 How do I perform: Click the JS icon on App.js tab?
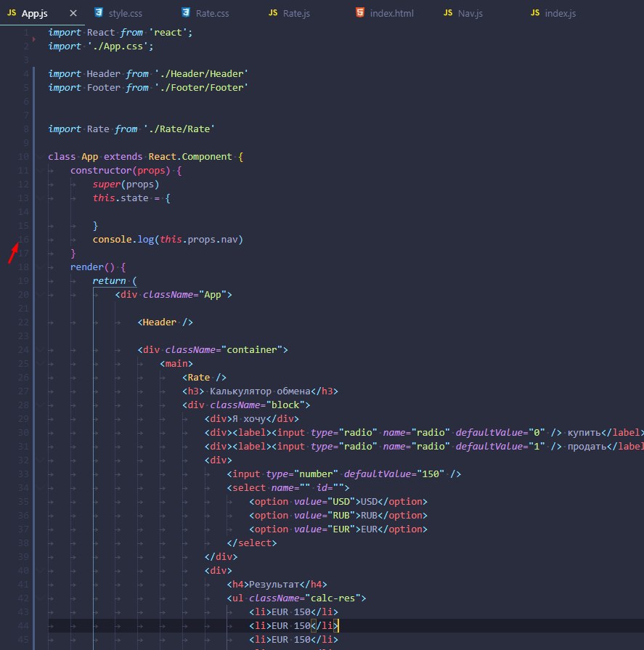[x=12, y=13]
